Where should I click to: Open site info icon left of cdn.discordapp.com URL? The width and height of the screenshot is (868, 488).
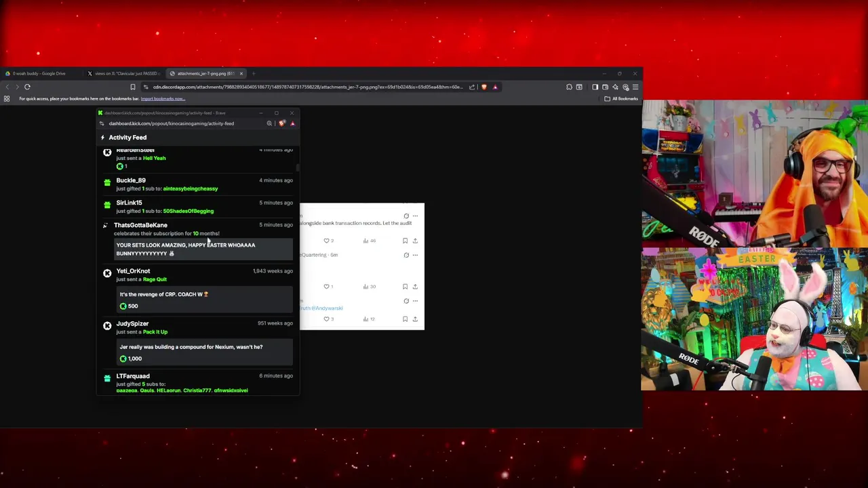146,87
